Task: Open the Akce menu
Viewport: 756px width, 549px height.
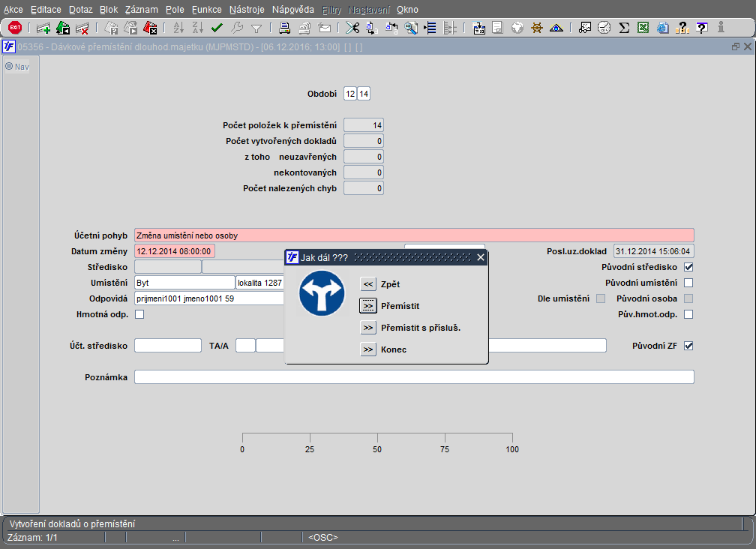Action: [x=13, y=10]
